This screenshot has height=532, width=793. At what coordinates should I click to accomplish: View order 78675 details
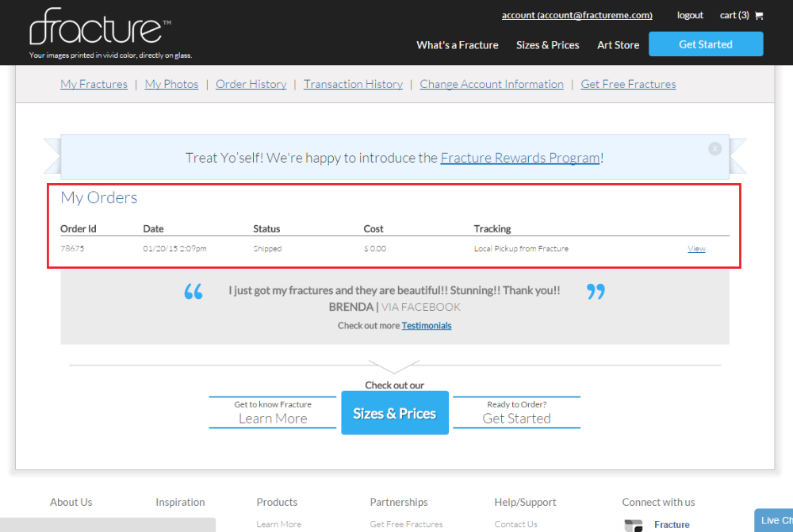pos(696,248)
